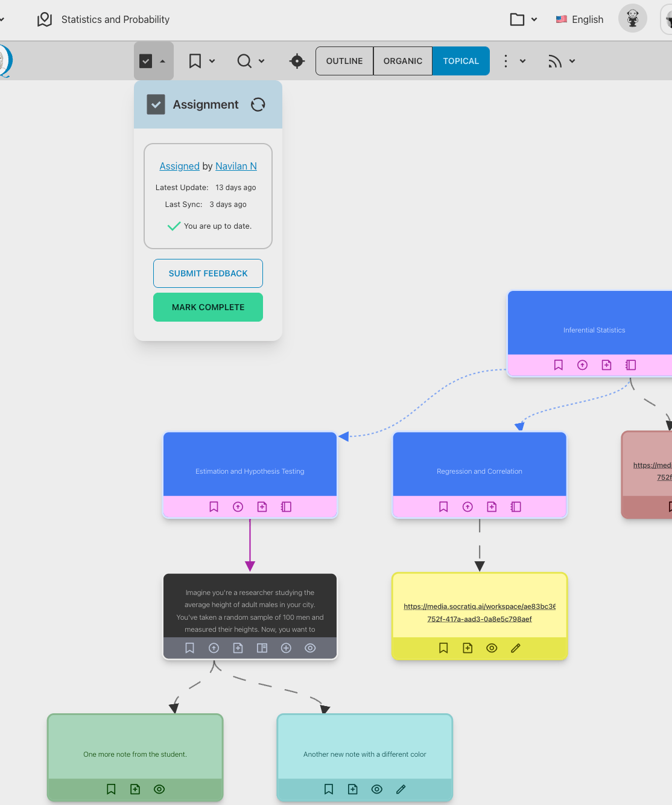
Task: Switch to the ORGANIC view tab
Action: pos(402,61)
